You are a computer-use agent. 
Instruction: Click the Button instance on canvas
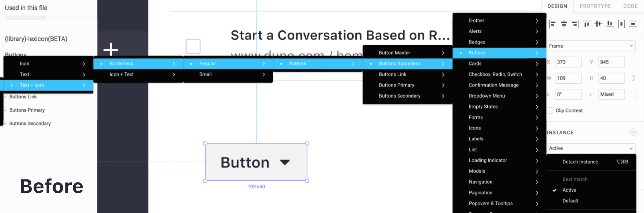[x=256, y=162]
